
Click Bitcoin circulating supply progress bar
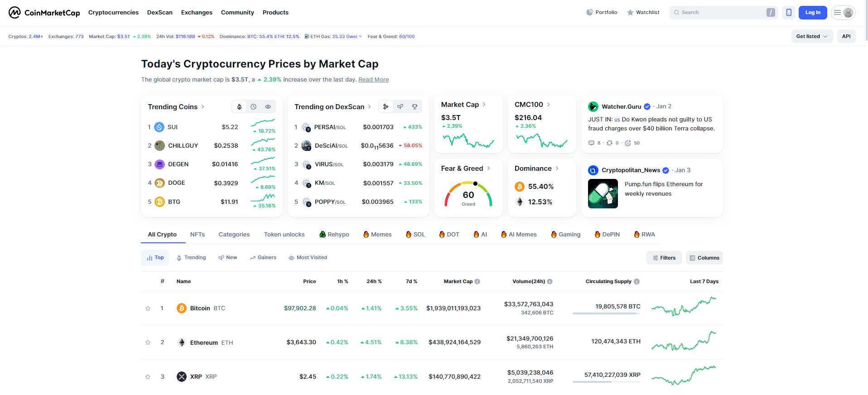pos(607,313)
